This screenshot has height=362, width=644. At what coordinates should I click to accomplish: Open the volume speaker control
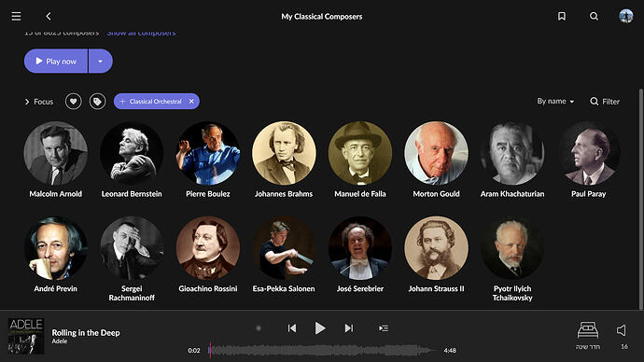(622, 330)
